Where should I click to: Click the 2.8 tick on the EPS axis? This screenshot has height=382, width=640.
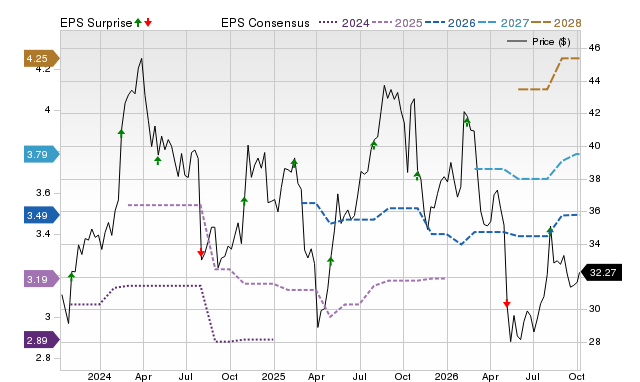click(x=43, y=358)
